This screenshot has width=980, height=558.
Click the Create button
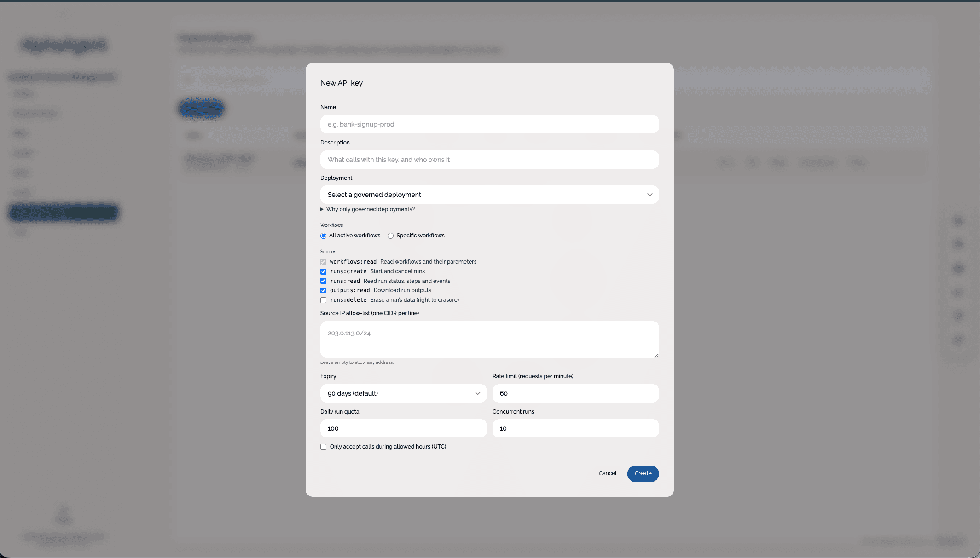[643, 474]
